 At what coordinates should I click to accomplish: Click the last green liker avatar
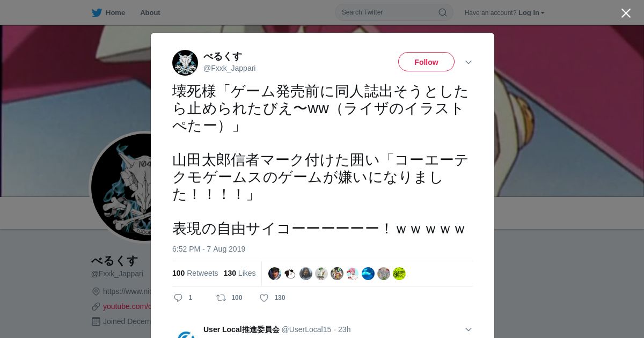(x=399, y=274)
